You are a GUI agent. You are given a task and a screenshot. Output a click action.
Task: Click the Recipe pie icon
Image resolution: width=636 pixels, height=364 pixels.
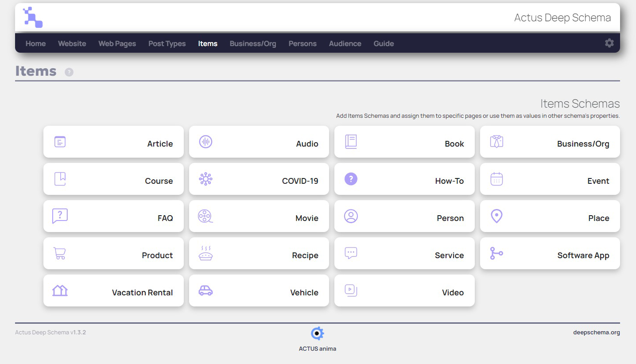(206, 253)
